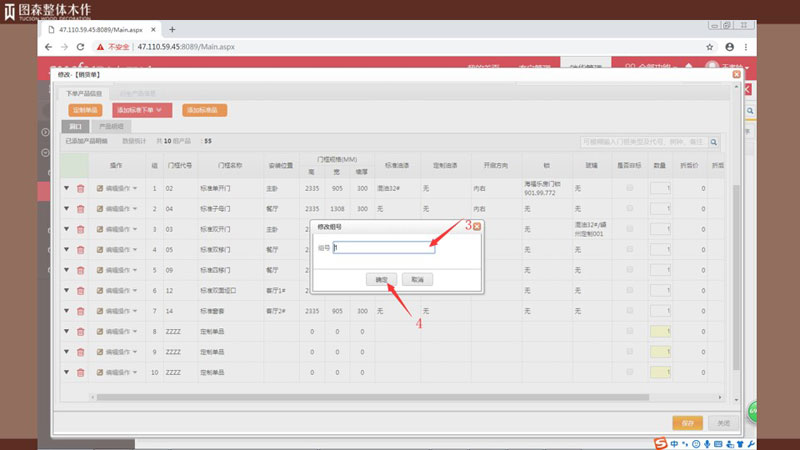Select the 下单产品信息 tab

(84, 93)
